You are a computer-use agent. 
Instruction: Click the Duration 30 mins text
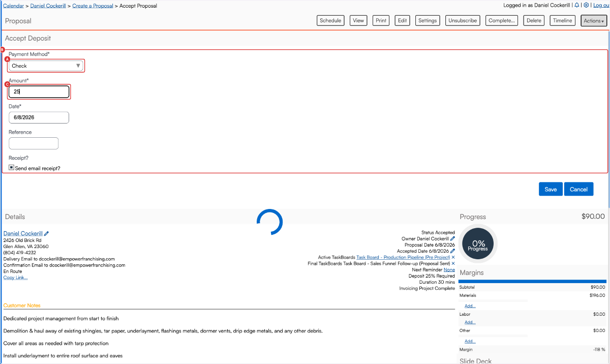click(x=437, y=282)
